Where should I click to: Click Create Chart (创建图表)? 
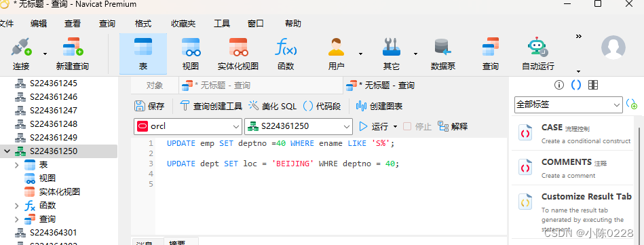pos(379,106)
